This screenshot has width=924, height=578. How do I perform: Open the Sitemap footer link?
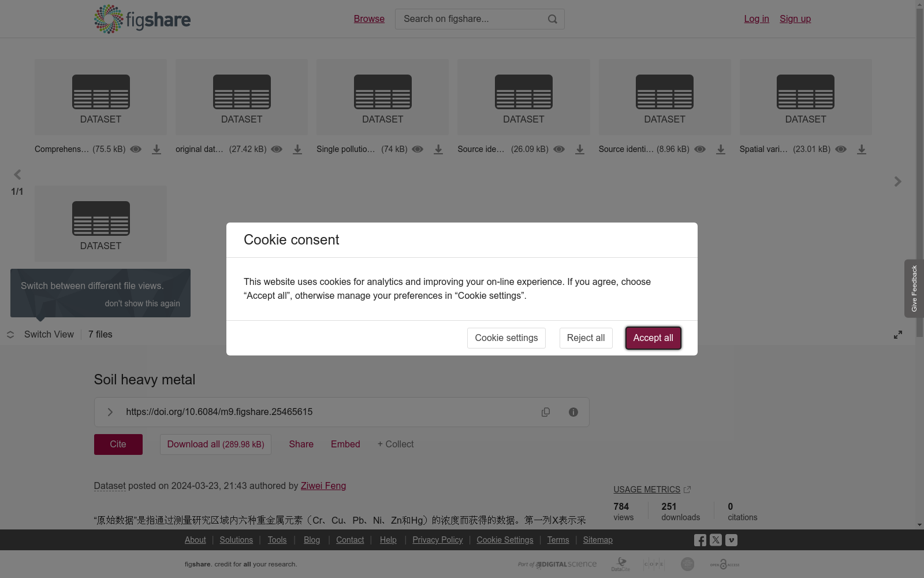598,540
